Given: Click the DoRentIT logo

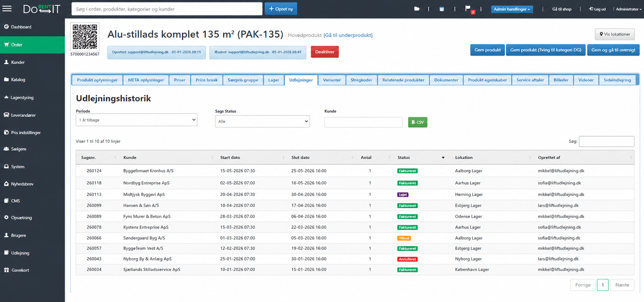Looking at the screenshot, I should point(42,9).
